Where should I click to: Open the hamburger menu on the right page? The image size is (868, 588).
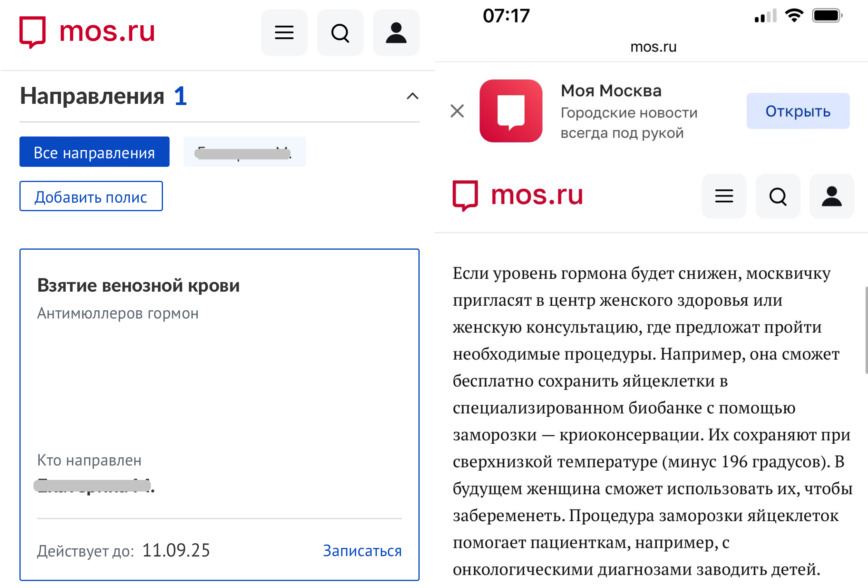point(724,196)
